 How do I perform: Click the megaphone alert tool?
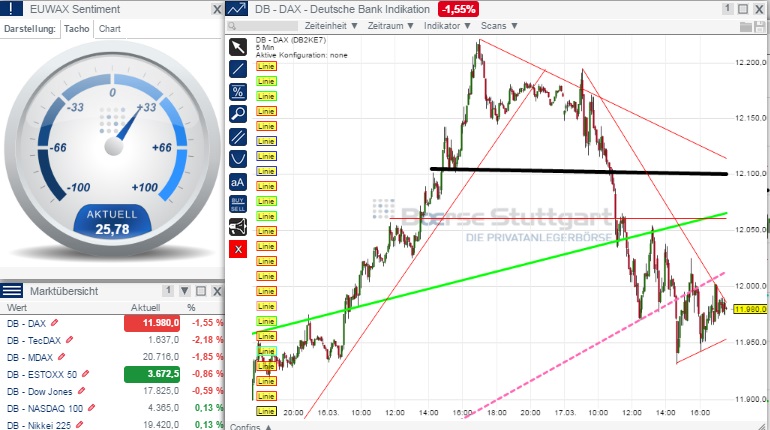238,227
